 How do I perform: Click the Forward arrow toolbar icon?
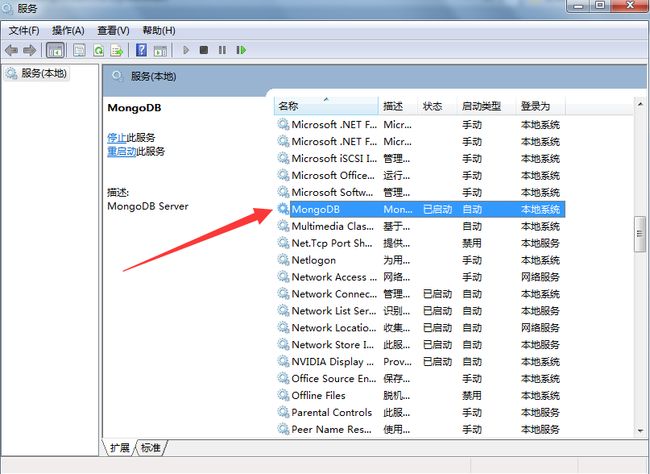(x=29, y=50)
